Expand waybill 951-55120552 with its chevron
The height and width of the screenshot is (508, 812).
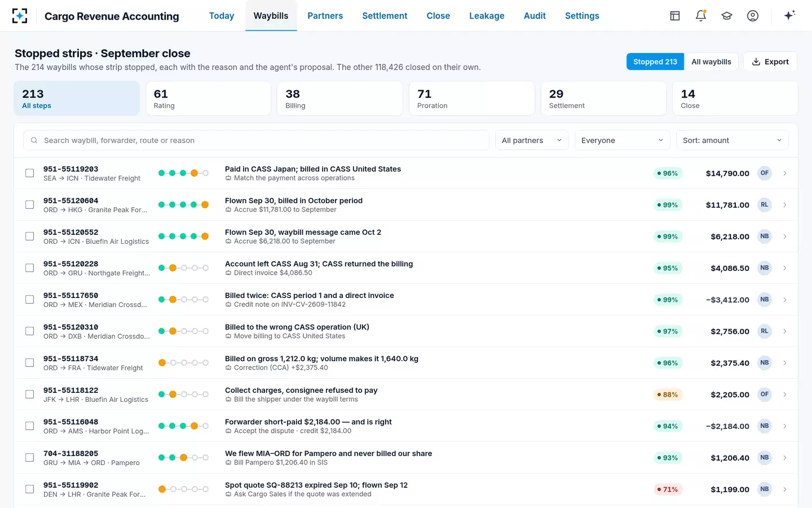tap(785, 237)
